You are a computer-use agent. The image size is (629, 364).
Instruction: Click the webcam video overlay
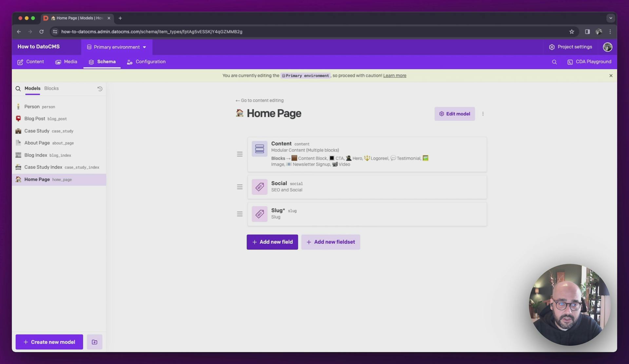click(x=570, y=305)
